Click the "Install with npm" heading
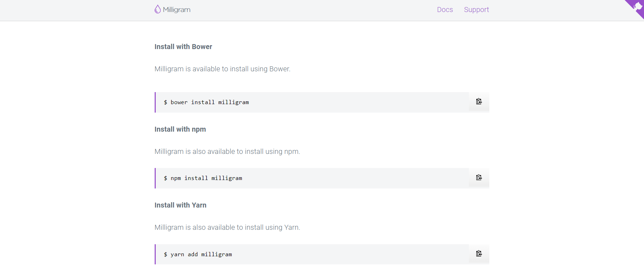The image size is (644, 270). click(x=180, y=129)
